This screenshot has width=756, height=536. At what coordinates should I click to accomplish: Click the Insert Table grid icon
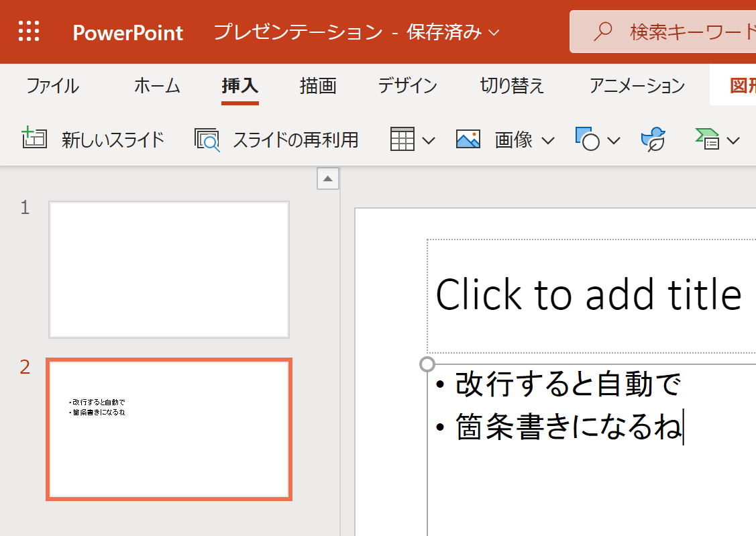402,140
